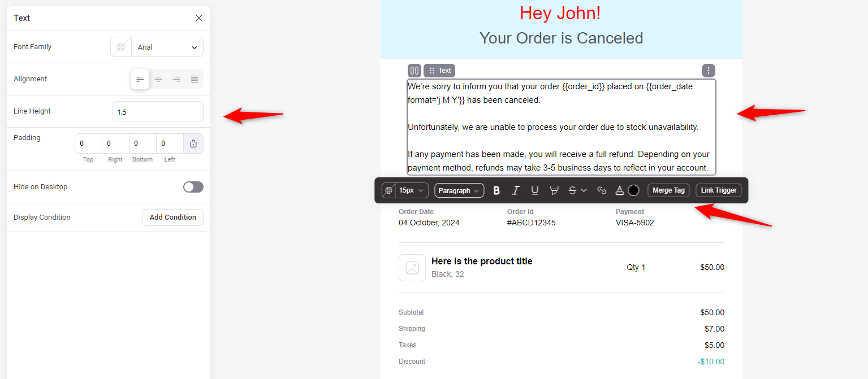Apply the highlight marker tool
868x379 pixels.
554,190
